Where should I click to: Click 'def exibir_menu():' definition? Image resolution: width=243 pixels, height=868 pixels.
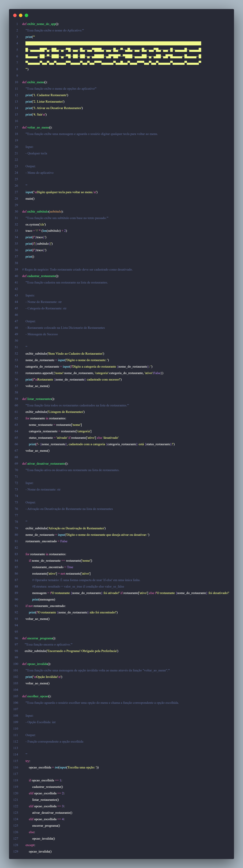(35, 82)
